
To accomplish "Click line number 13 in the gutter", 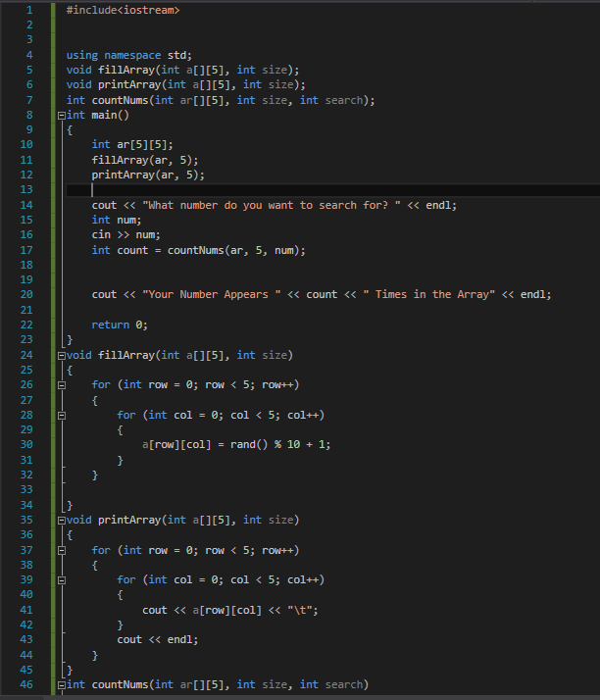I will tap(26, 190).
